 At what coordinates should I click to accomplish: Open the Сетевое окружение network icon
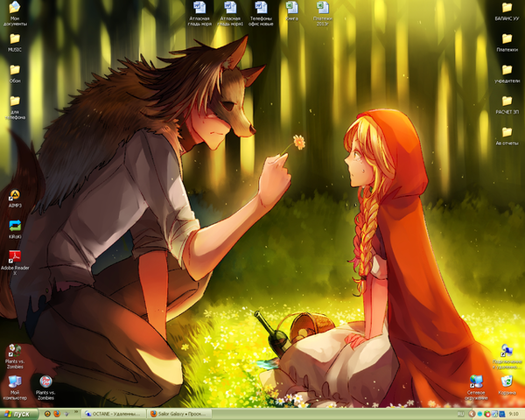477,382
